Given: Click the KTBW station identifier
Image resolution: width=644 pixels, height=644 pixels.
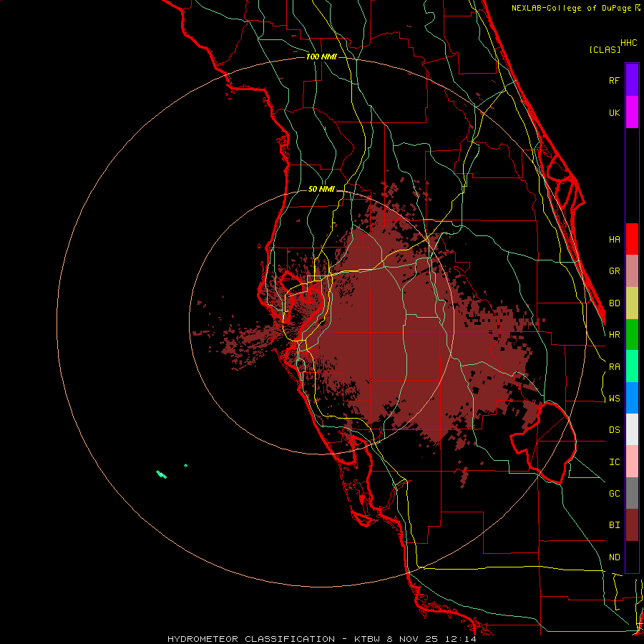Looking at the screenshot, I should [367, 639].
